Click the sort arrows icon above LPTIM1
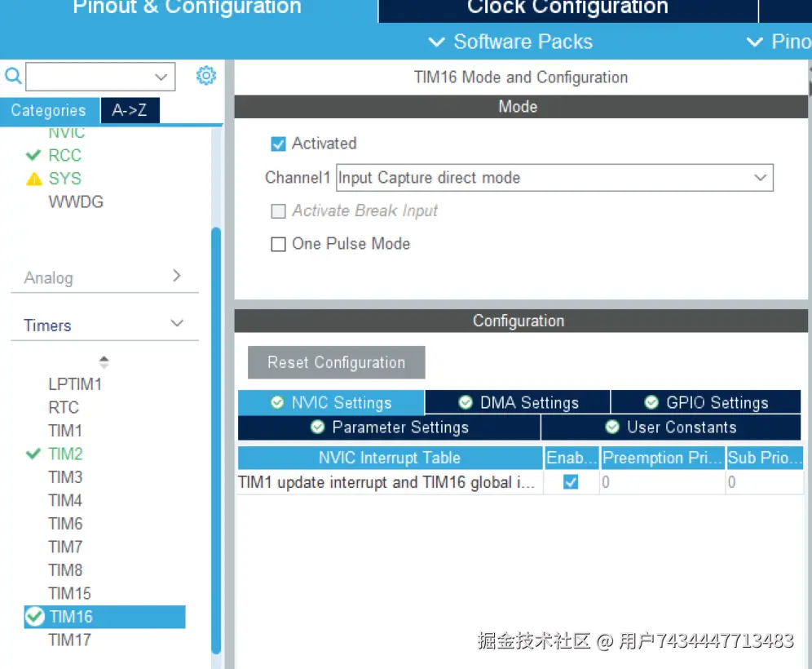Viewport: 812px width, 669px height. coord(104,361)
